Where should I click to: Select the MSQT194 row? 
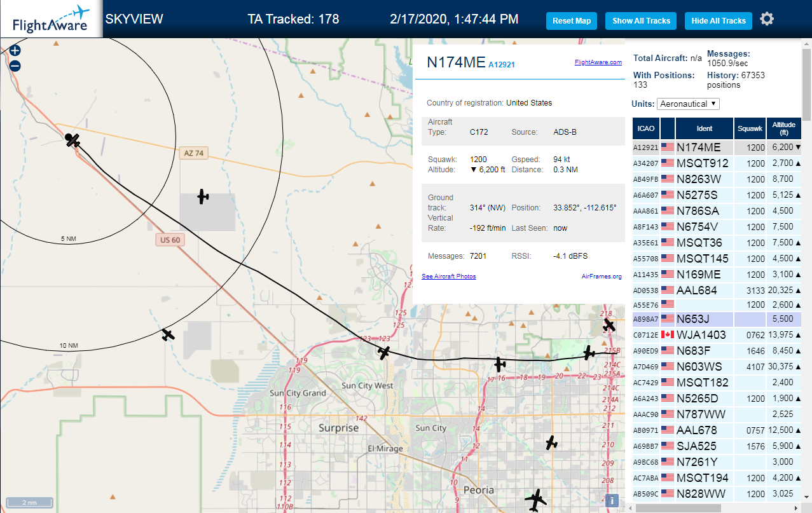717,478
